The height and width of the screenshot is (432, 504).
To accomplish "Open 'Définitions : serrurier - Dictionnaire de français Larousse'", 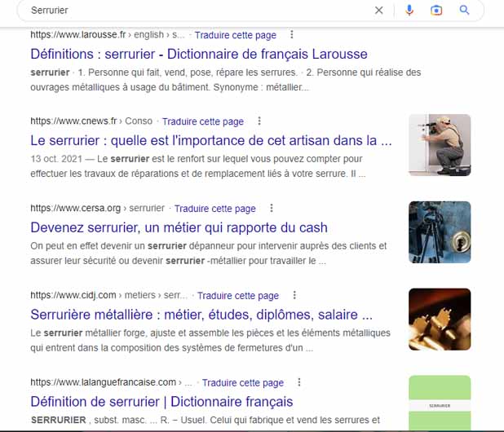I will (199, 54).
